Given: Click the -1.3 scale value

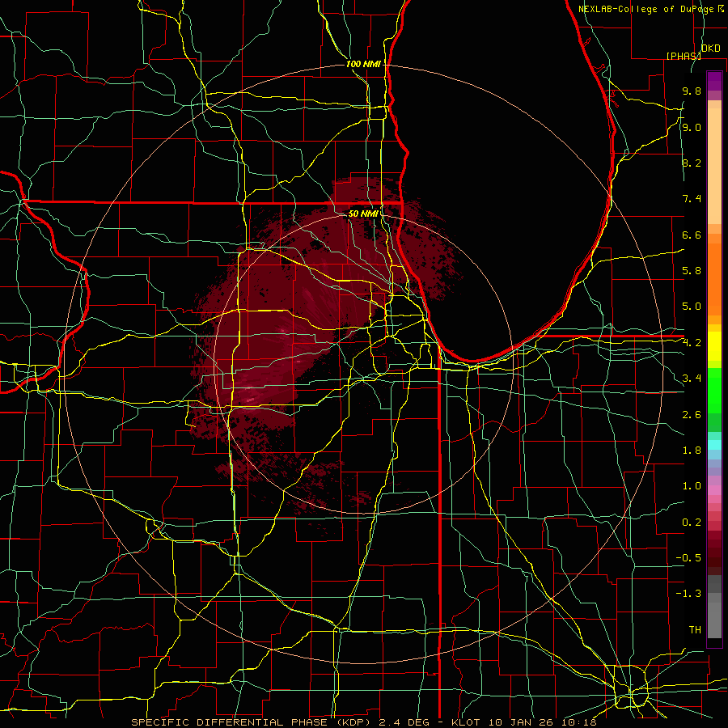Looking at the screenshot, I should [688, 594].
